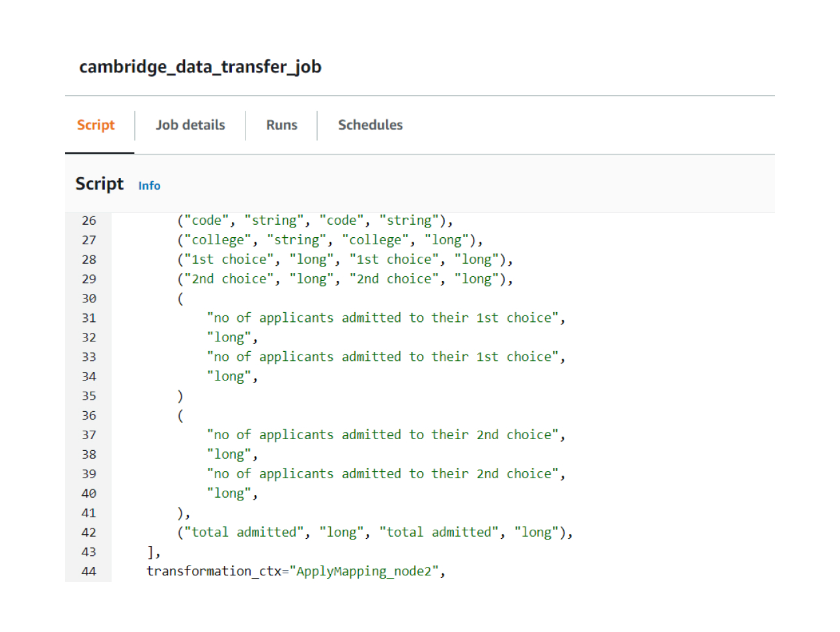This screenshot has width=840, height=632.
Task: Click the closing bracket "]," on line 43
Action: 154,553
